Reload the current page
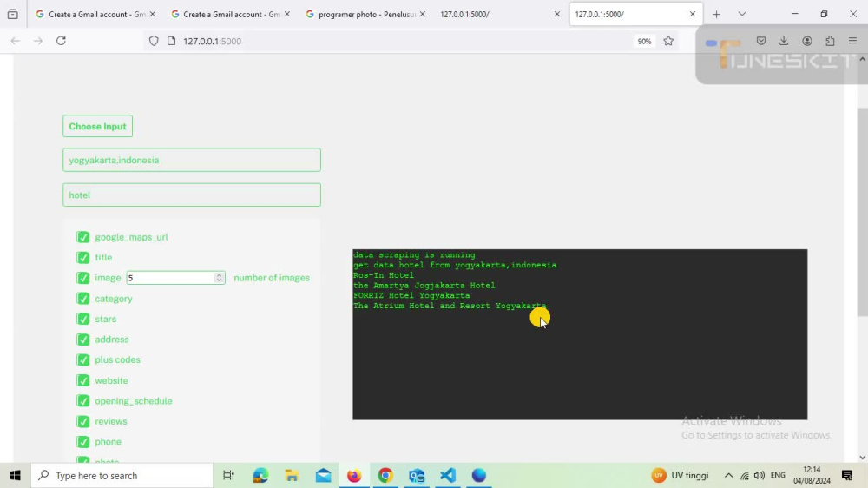 (x=61, y=41)
